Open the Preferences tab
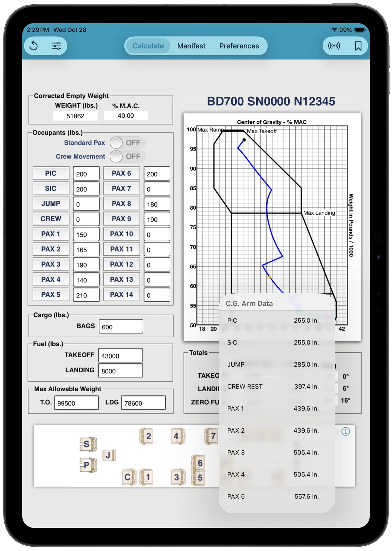The height and width of the screenshot is (551, 392). pos(239,46)
